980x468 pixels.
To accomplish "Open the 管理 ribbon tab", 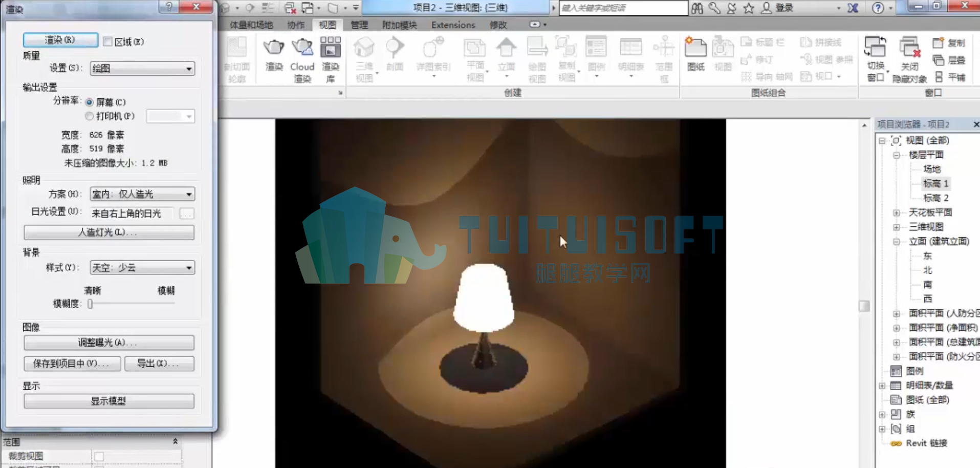I will 359,25.
